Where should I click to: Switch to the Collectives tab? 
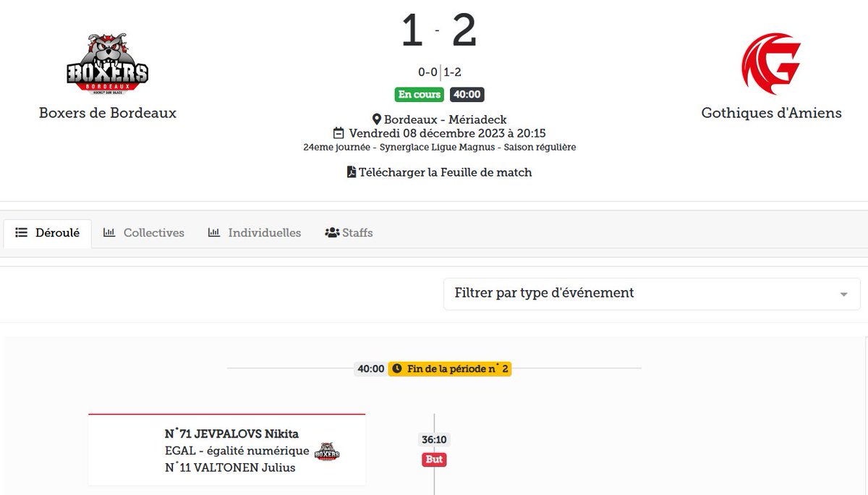[144, 233]
